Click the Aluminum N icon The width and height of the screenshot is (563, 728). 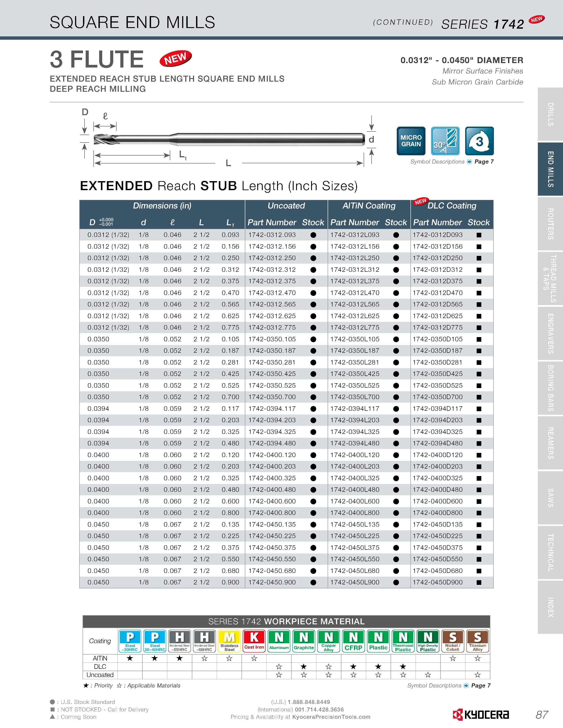click(279, 641)
